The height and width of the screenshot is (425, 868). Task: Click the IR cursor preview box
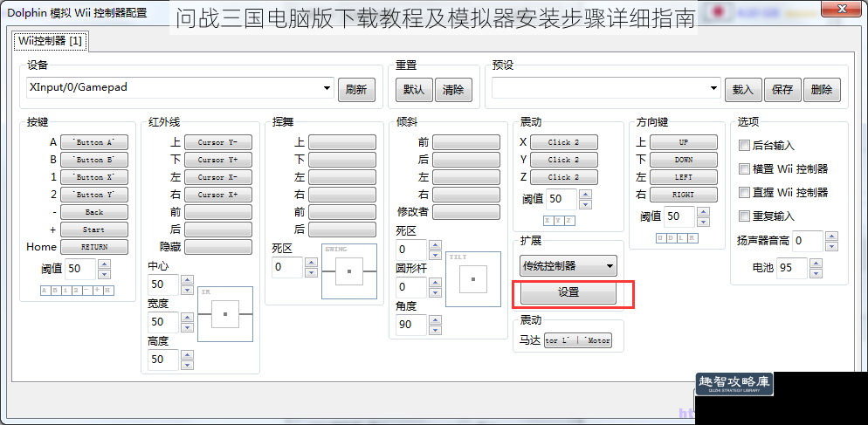tap(225, 314)
